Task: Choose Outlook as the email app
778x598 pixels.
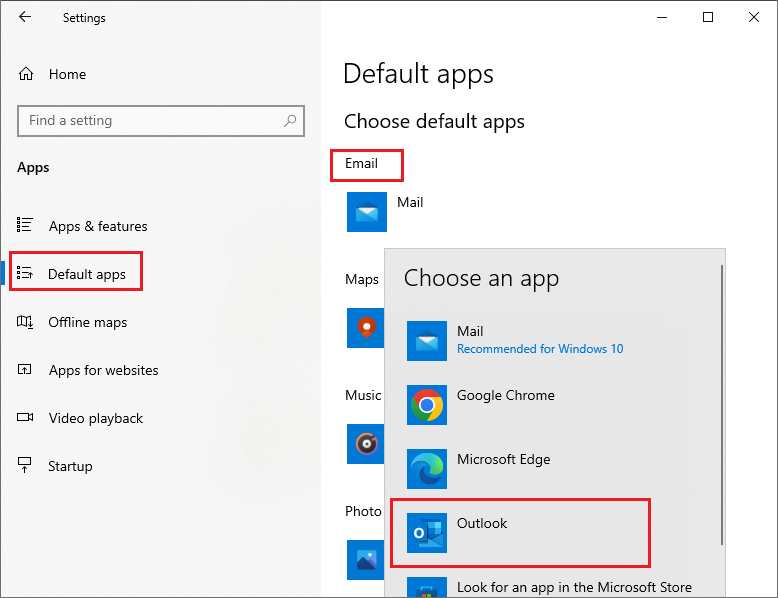Action: point(520,533)
